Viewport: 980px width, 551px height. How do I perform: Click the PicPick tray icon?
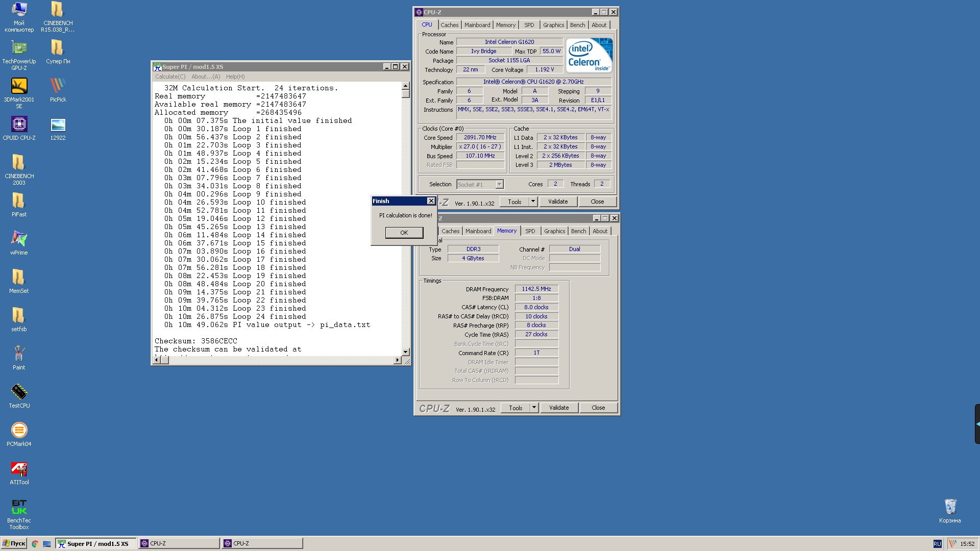[x=952, y=544]
